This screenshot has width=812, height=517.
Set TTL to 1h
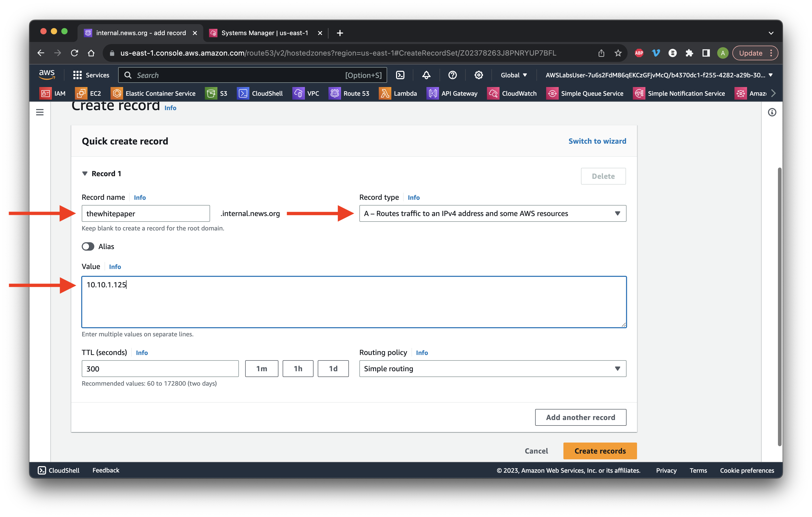[x=298, y=369]
